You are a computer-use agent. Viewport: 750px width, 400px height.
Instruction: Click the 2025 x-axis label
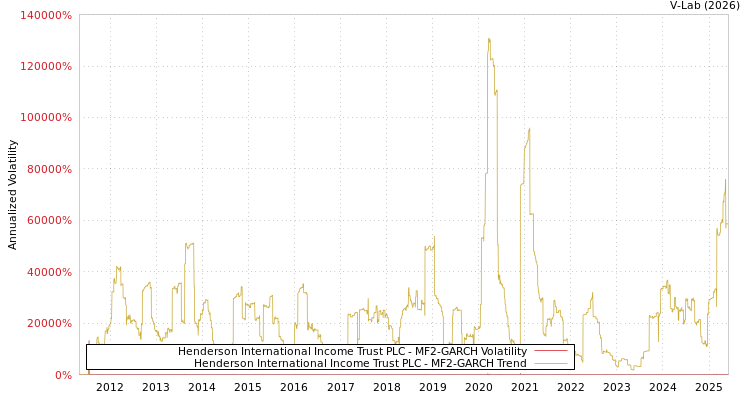tap(709, 387)
